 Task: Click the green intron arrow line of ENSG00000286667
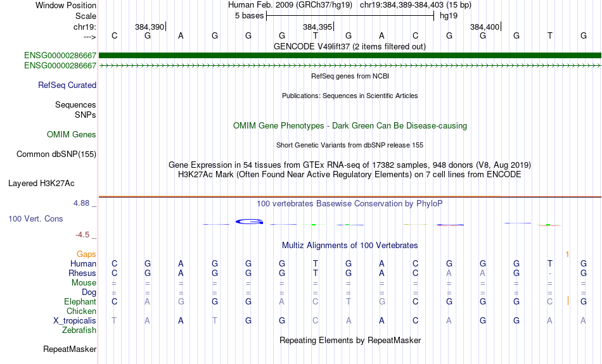pos(350,66)
